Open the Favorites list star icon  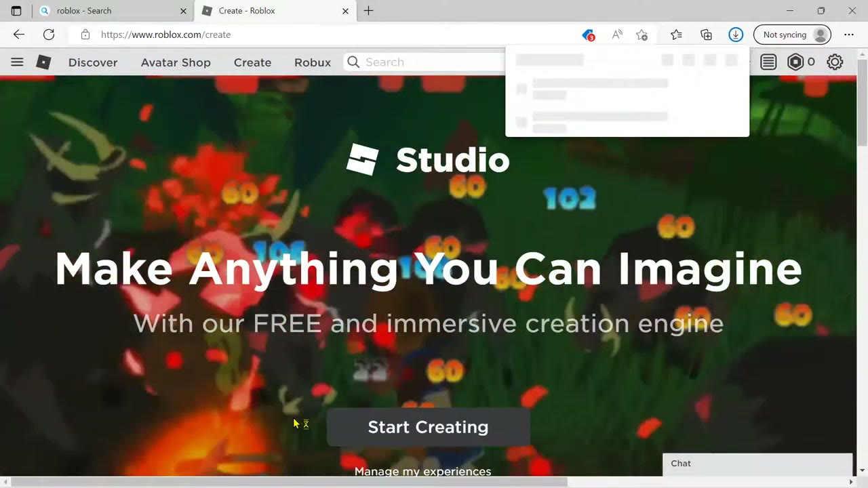point(676,35)
